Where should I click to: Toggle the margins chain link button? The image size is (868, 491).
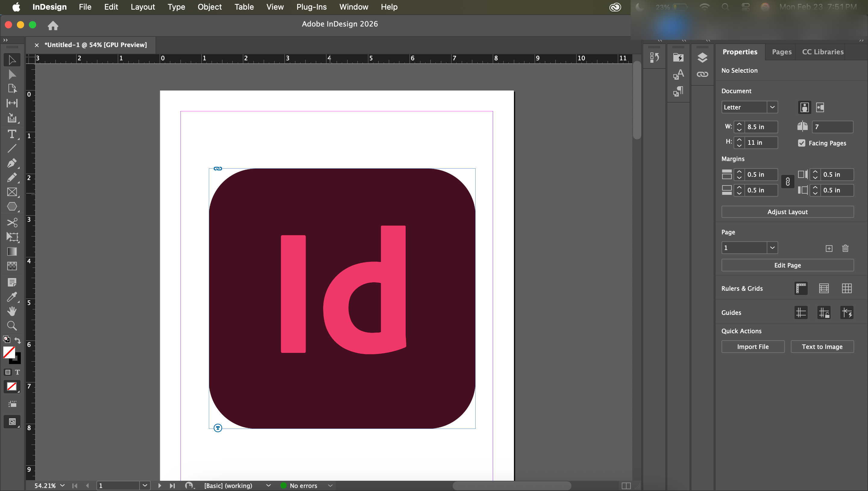point(788,182)
